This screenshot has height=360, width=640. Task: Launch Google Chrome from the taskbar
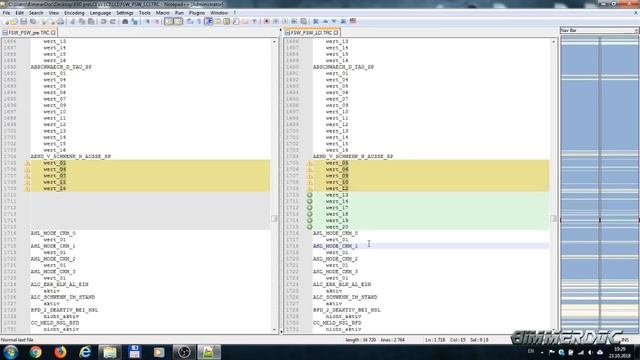pos(36,352)
